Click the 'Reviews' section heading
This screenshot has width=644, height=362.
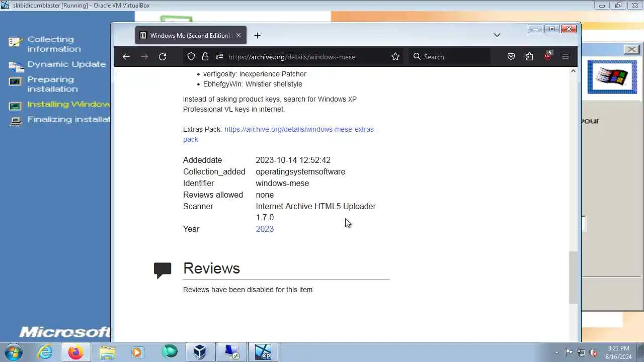211,268
